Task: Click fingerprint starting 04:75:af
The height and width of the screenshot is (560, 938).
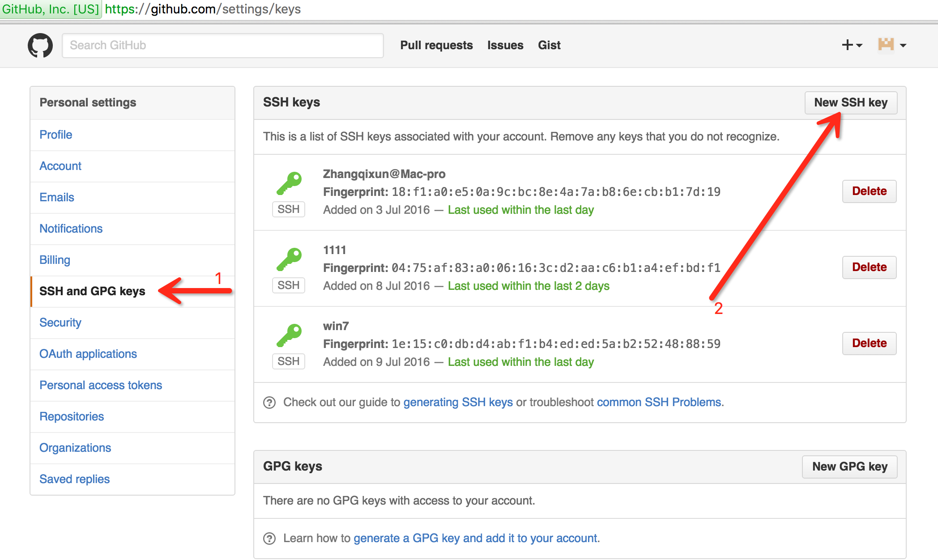Action: pyautogui.click(x=556, y=268)
